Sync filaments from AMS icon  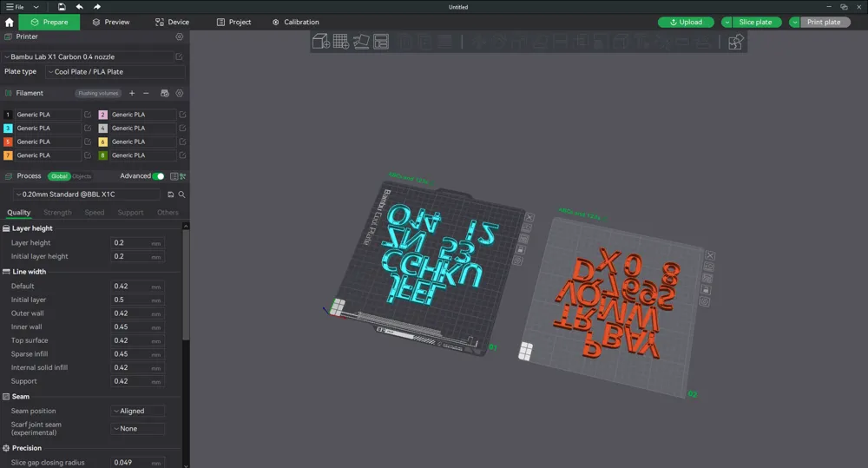(164, 93)
